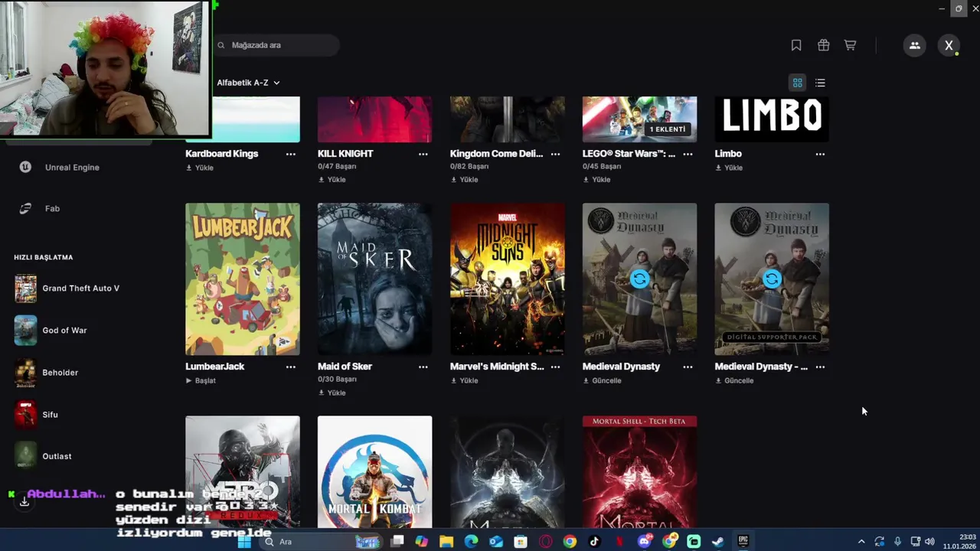Click the KILL KNIGHT game title

point(345,154)
